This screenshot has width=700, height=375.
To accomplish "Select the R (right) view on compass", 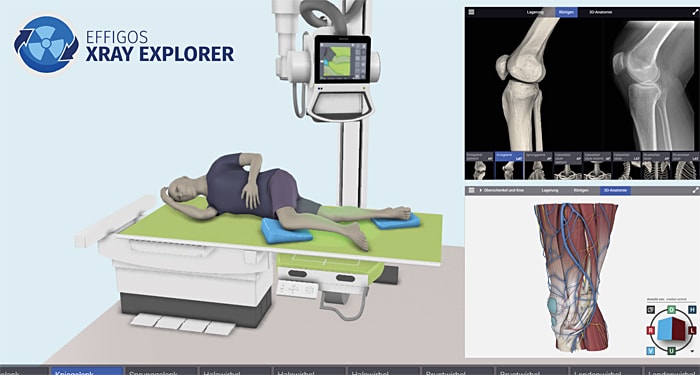I will tap(651, 330).
